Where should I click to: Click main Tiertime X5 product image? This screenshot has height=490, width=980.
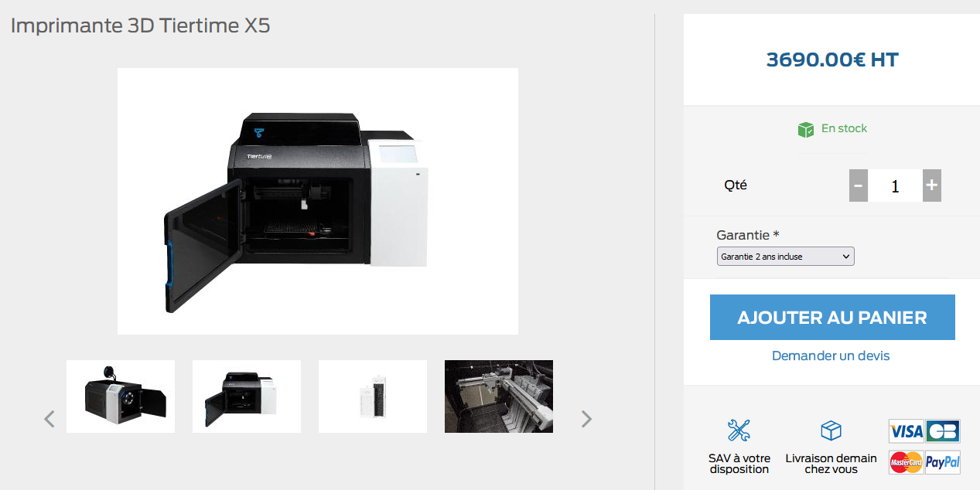click(x=318, y=201)
